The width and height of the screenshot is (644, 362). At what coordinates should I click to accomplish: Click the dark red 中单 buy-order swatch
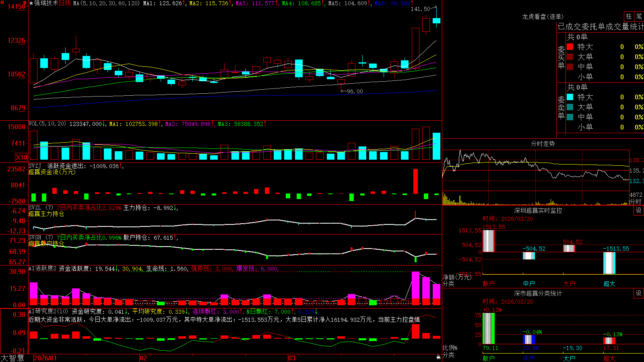(570, 67)
